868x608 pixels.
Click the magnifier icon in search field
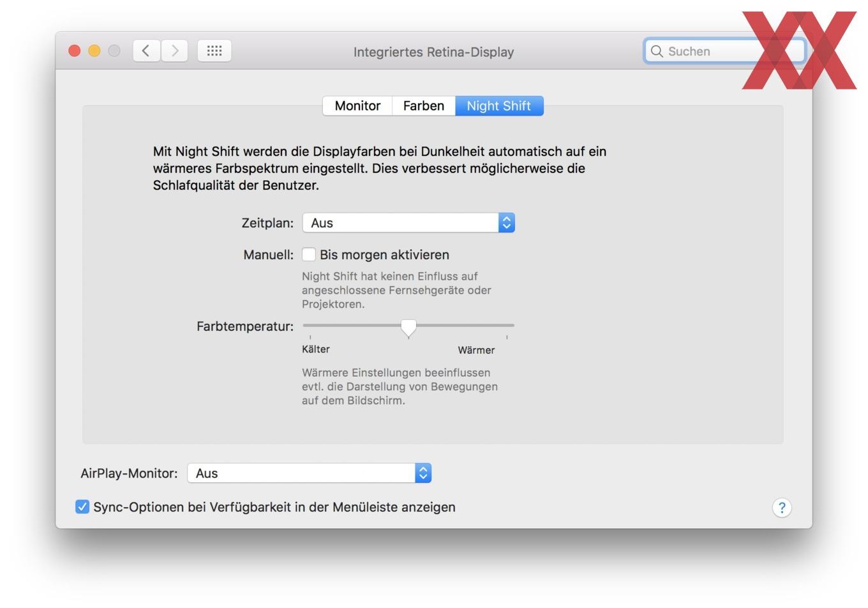tap(657, 51)
